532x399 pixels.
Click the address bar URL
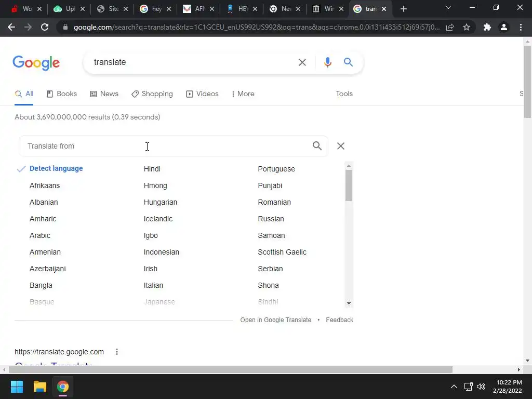(x=257, y=27)
